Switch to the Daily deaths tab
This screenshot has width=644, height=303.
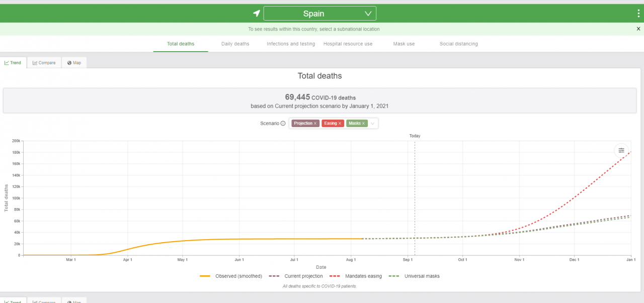tap(235, 44)
